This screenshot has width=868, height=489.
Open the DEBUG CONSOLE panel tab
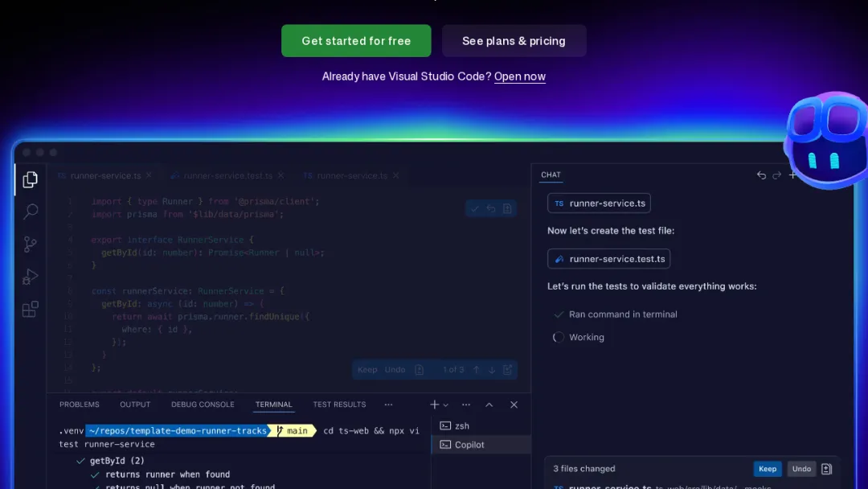pos(203,405)
